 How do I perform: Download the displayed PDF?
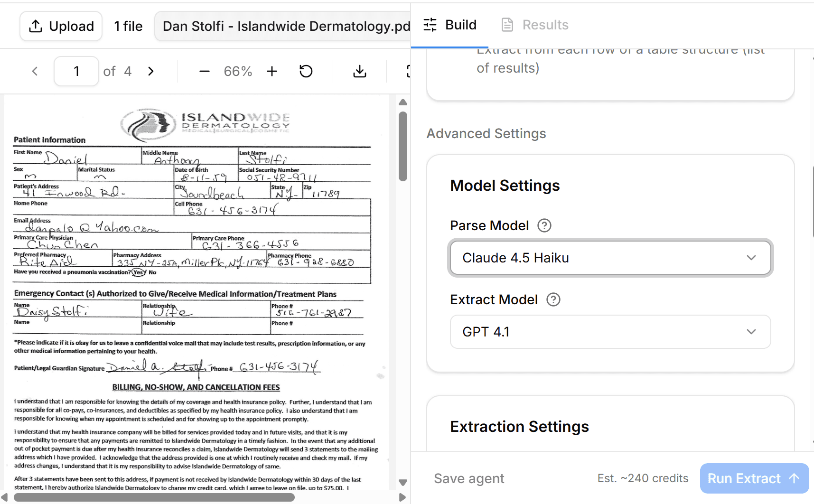tap(359, 71)
